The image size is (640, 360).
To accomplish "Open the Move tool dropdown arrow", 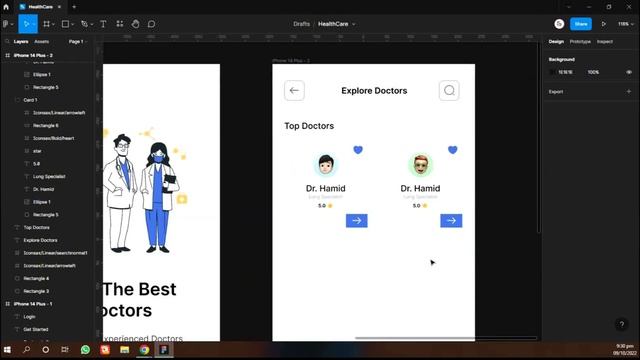I will (x=34, y=24).
